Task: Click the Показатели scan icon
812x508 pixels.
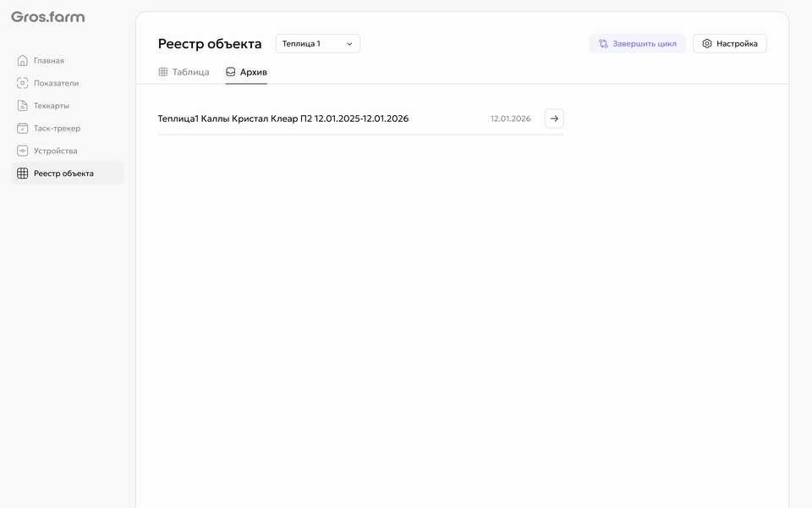Action: tap(22, 83)
